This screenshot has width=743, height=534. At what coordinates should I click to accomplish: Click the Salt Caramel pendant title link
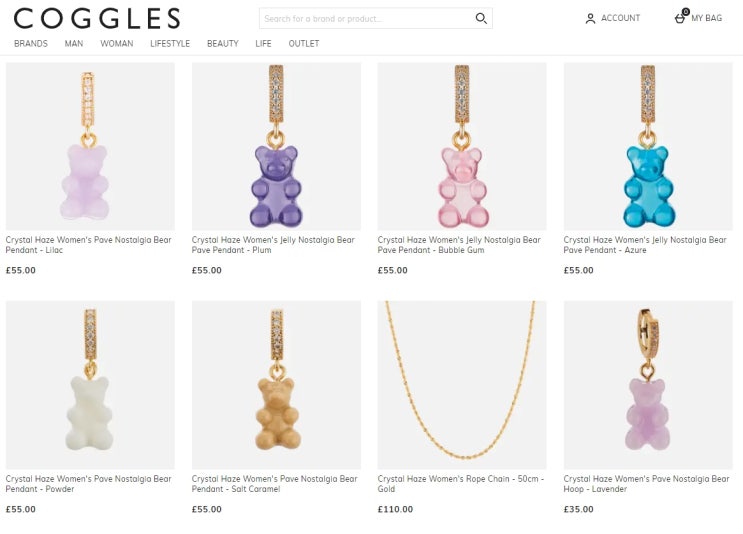[x=275, y=484]
